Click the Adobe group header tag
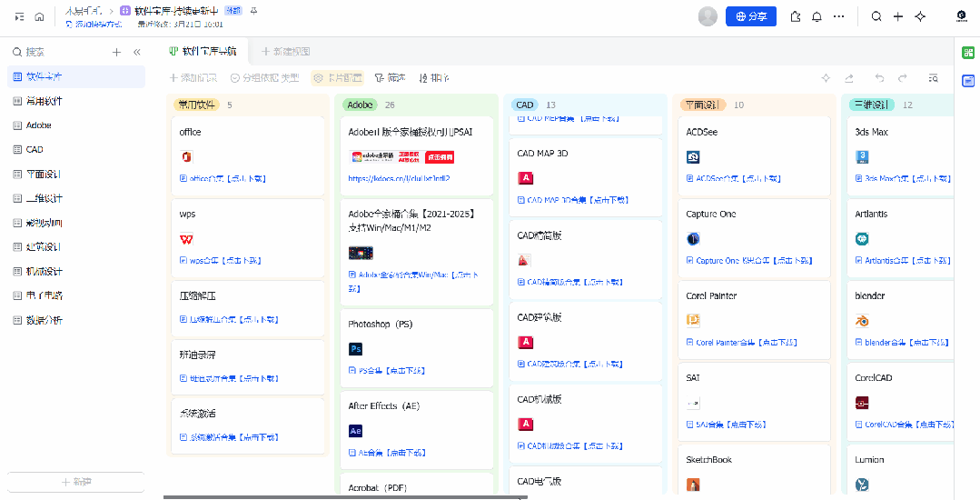This screenshot has width=980, height=500. pyautogui.click(x=360, y=105)
